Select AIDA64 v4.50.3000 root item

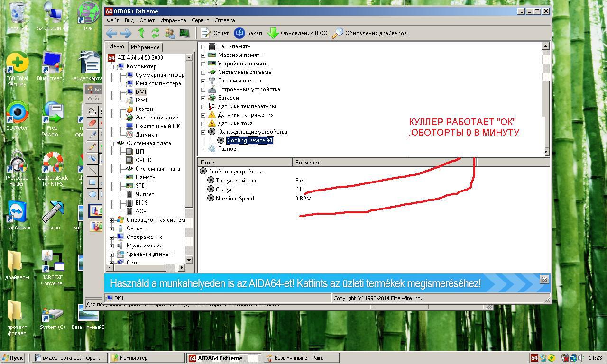coord(140,58)
